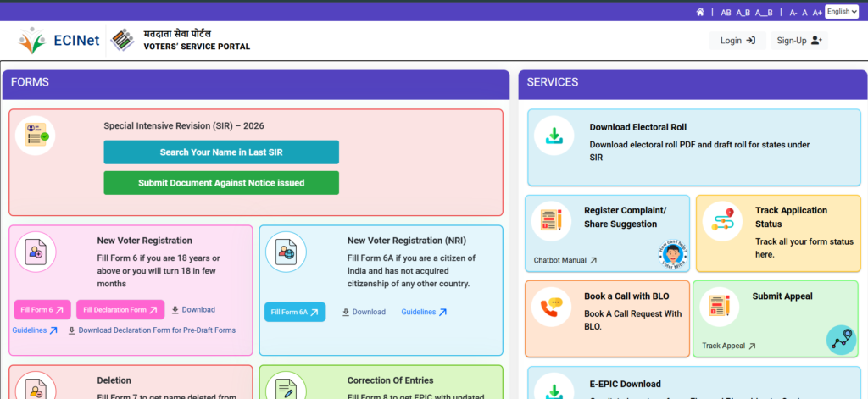Click the Fill Declaration Form button
This screenshot has width=868, height=399.
(x=120, y=310)
